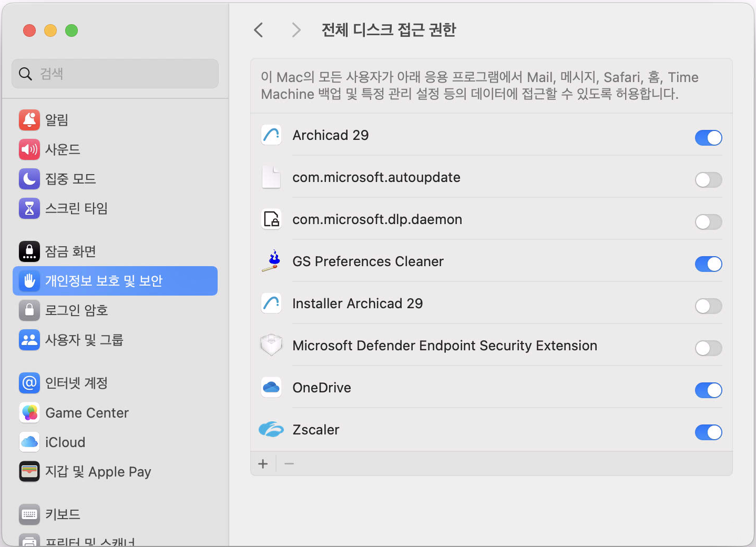Image resolution: width=756 pixels, height=547 pixels.
Task: Click the 검색 search field
Action: pos(115,74)
